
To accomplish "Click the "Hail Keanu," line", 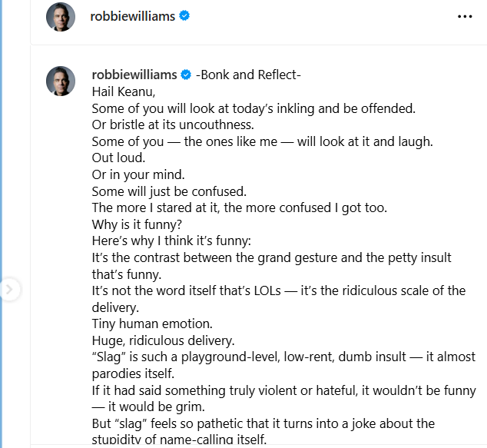I will pyautogui.click(x=124, y=91).
